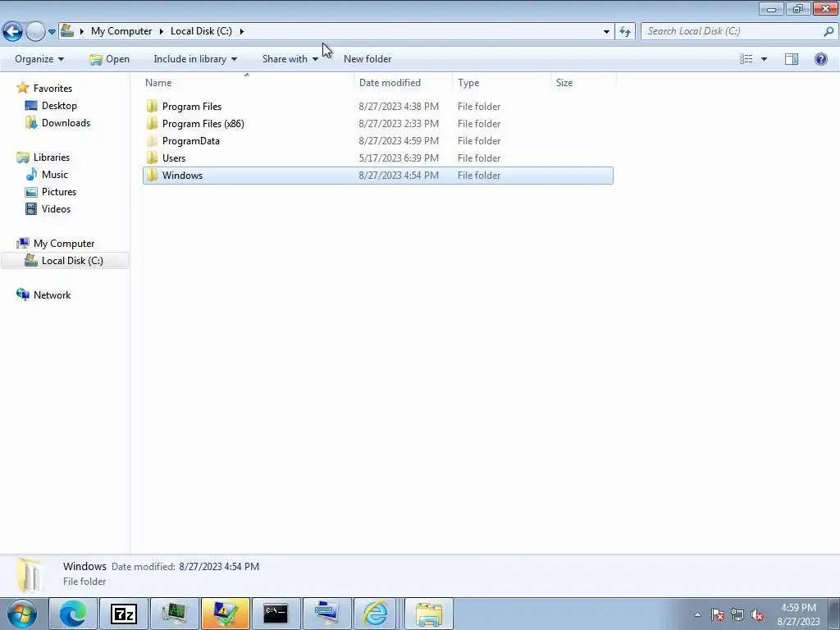Click the Users folder name

point(174,157)
